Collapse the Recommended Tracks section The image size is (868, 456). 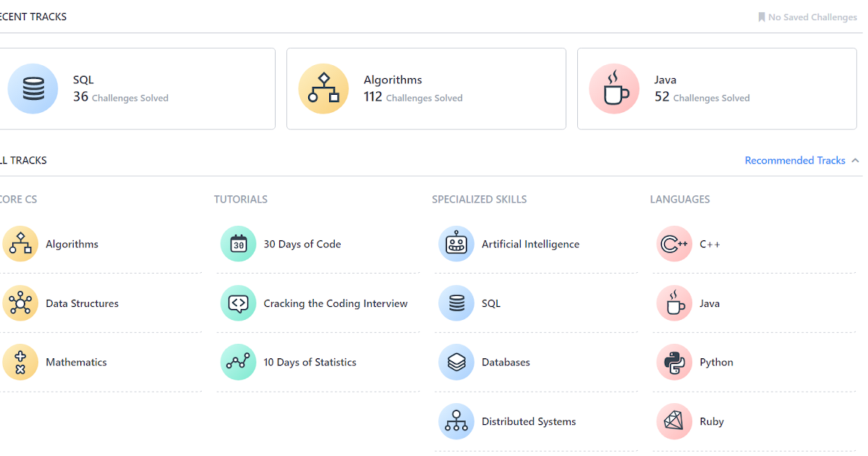pos(795,160)
